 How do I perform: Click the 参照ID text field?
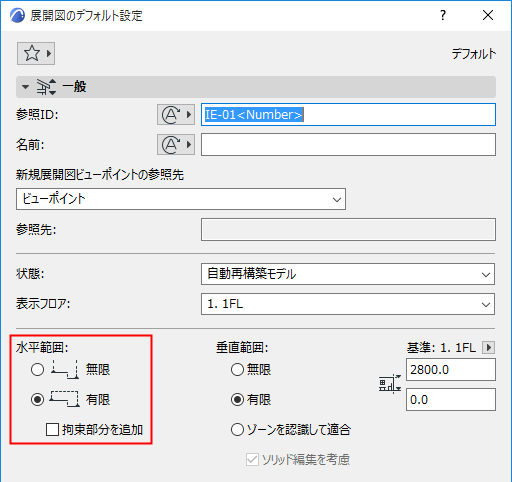(348, 115)
